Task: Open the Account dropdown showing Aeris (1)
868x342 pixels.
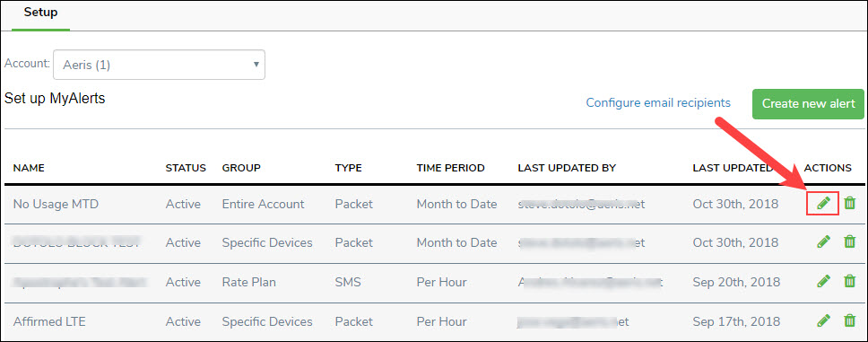Action: click(159, 65)
